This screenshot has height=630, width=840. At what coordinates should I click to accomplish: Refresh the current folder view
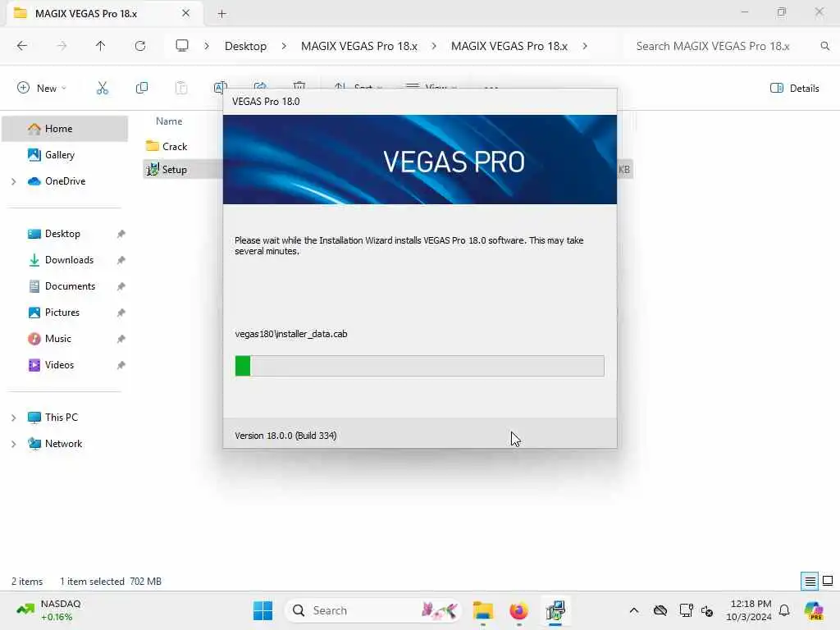[x=140, y=46]
